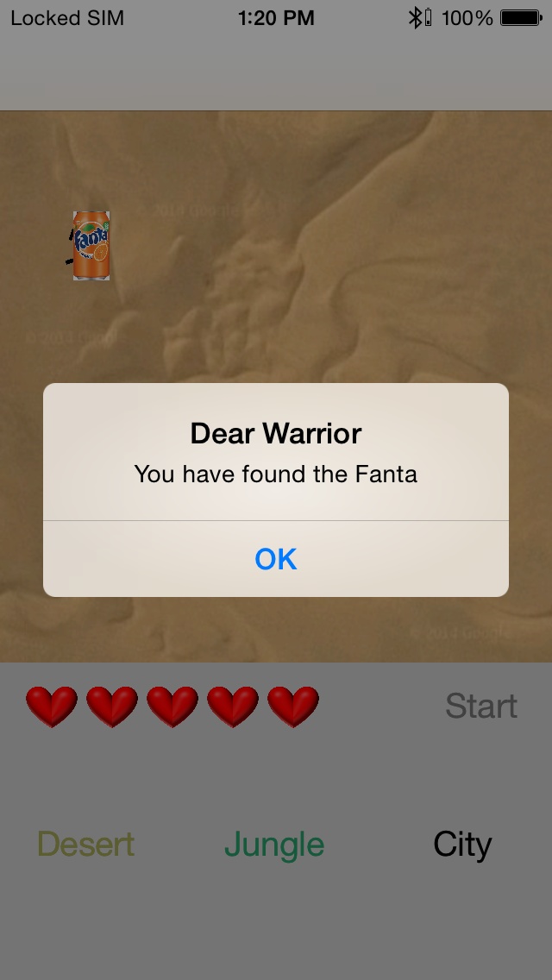Image resolution: width=552 pixels, height=980 pixels.
Task: Tap the Start button
Action: 480,707
